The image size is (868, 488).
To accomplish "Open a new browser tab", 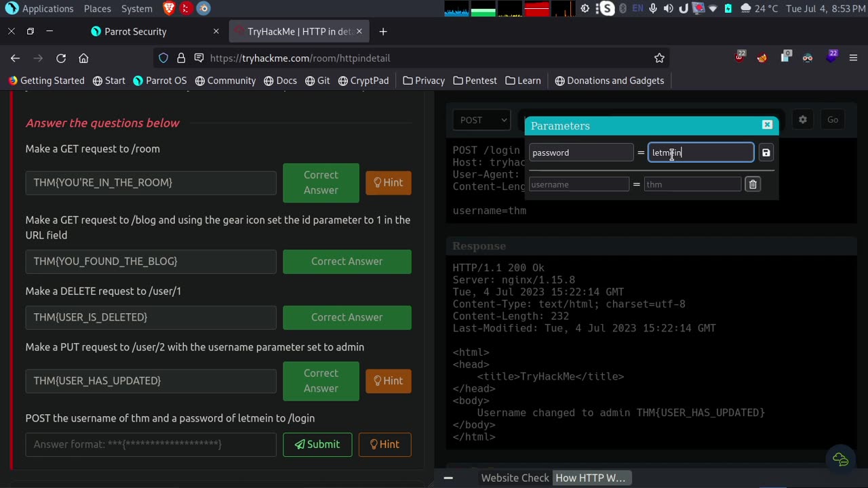I will pos(383,31).
